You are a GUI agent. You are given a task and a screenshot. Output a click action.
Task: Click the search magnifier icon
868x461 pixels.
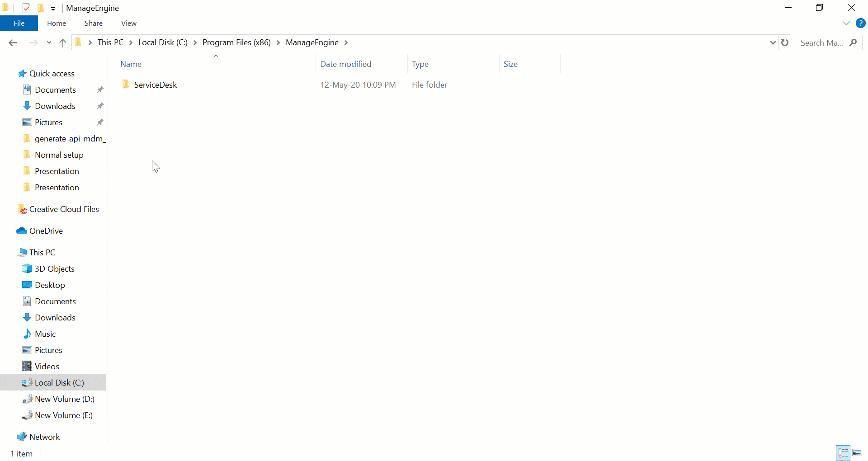click(853, 42)
